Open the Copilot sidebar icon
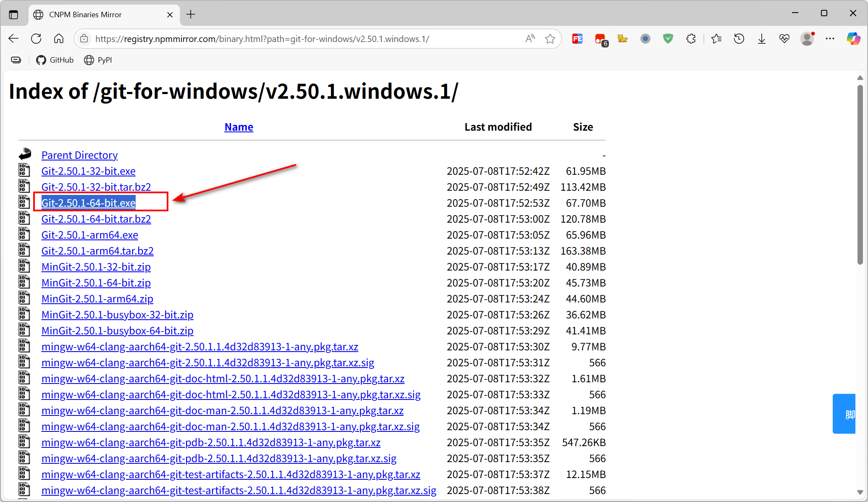 853,39
